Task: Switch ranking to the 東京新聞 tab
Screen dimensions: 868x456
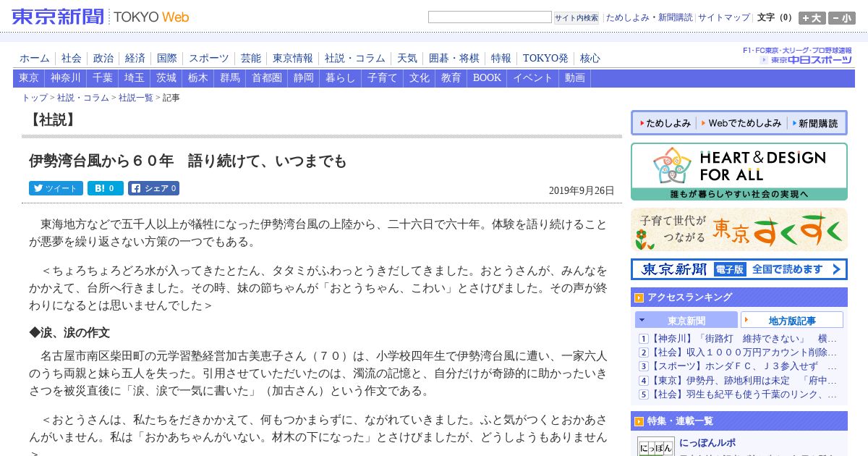Action: (686, 320)
